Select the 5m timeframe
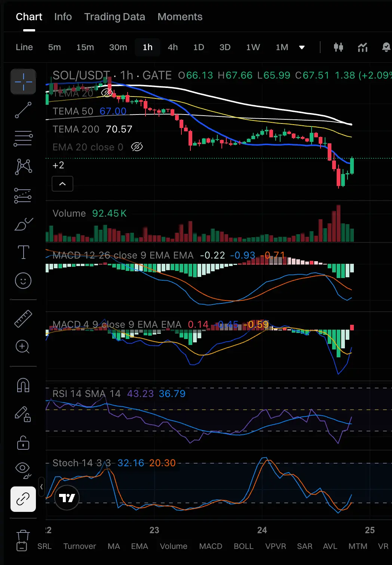392x565 pixels. tap(55, 47)
